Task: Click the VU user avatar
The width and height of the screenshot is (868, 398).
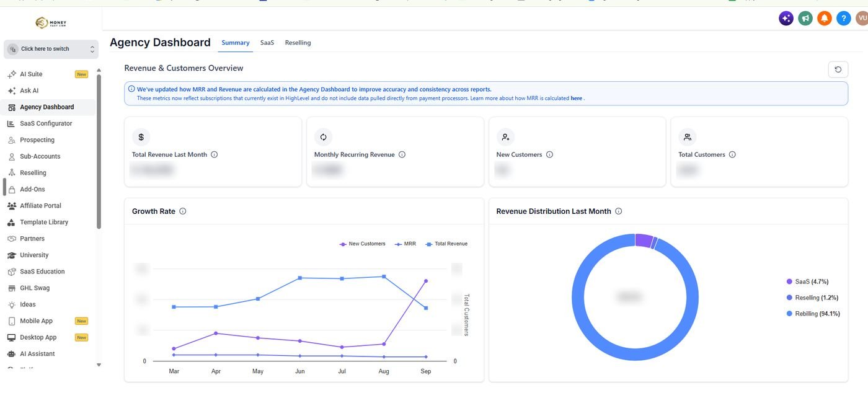Action: 862,19
